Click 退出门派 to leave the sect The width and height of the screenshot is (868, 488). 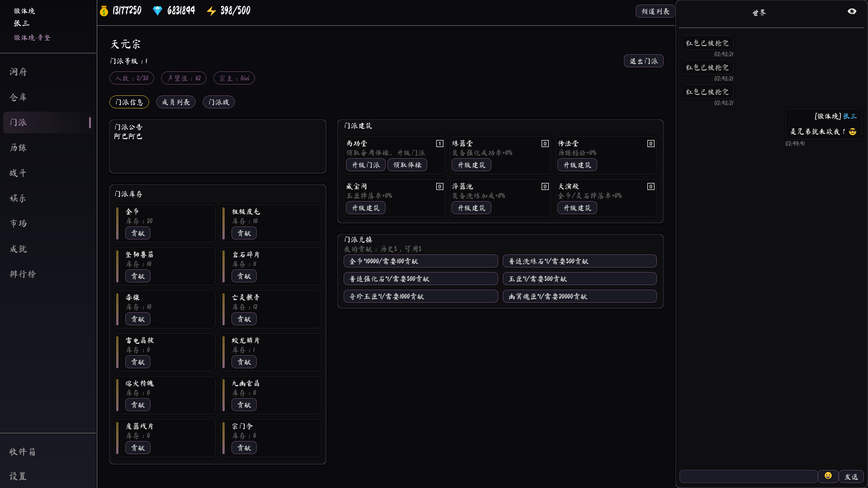click(643, 61)
